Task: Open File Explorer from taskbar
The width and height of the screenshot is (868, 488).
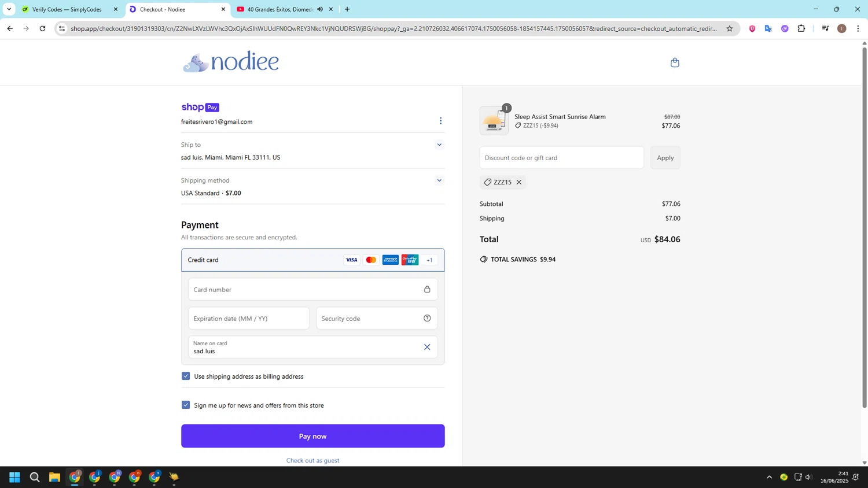Action: pyautogui.click(x=54, y=477)
